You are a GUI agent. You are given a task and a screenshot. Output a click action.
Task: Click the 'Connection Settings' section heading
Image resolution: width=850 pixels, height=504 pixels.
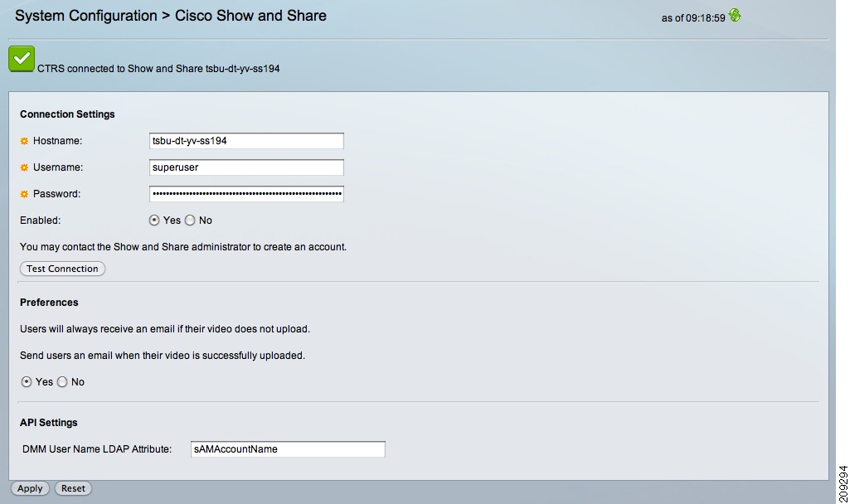pyautogui.click(x=67, y=114)
